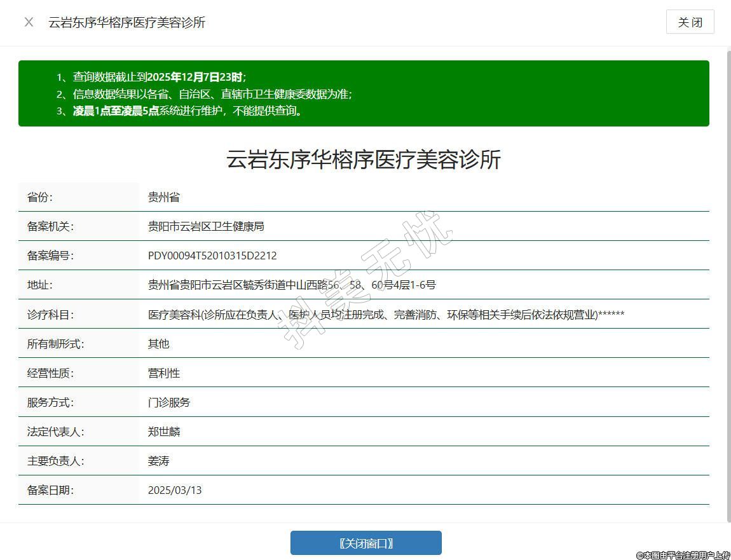Click the main responsible person 姜涛
This screenshot has width=731, height=560.
click(x=159, y=461)
